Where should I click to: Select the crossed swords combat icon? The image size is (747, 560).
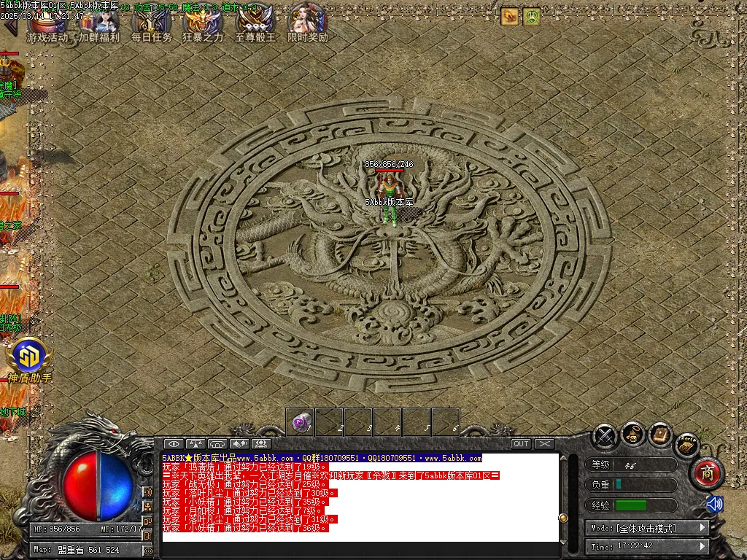coord(604,436)
